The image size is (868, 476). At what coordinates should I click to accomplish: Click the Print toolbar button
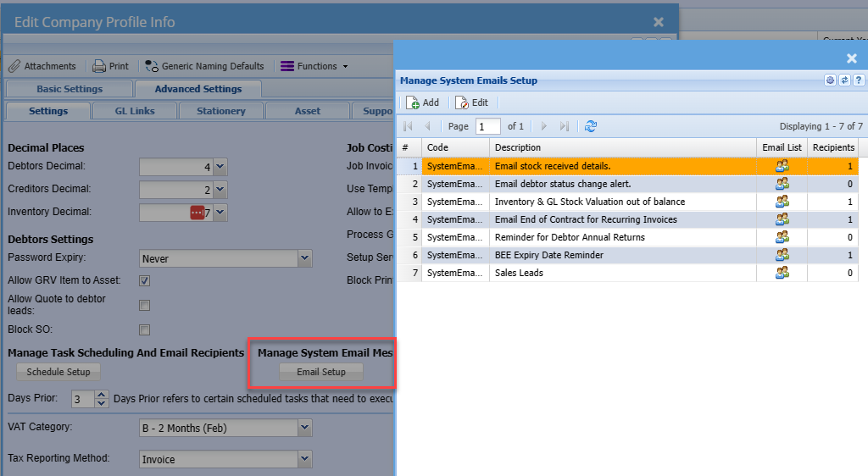point(111,66)
